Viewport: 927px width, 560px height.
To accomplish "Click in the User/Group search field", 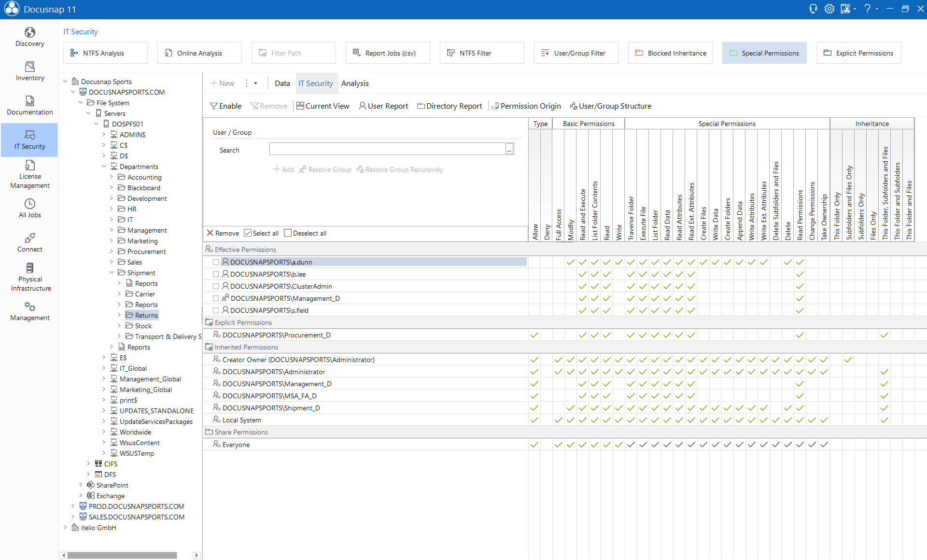I will [387, 149].
